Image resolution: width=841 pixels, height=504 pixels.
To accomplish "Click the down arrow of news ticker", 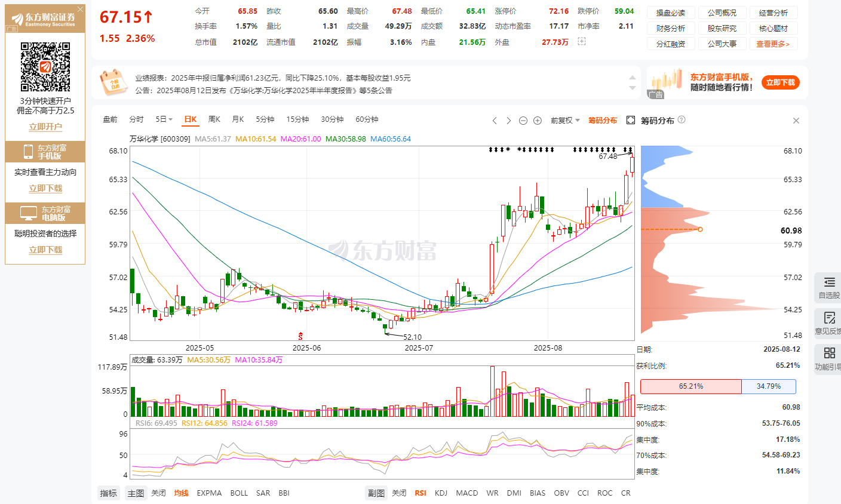I will pyautogui.click(x=633, y=88).
